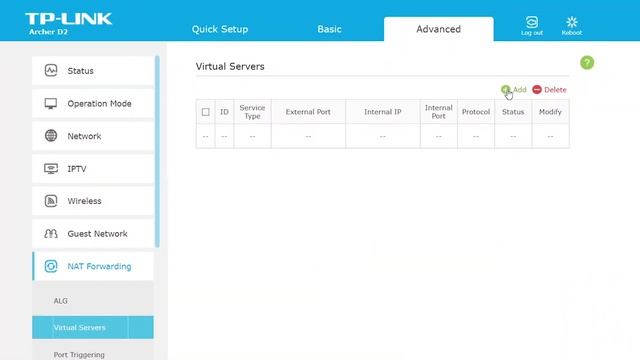Open the Network menu item

click(x=93, y=136)
